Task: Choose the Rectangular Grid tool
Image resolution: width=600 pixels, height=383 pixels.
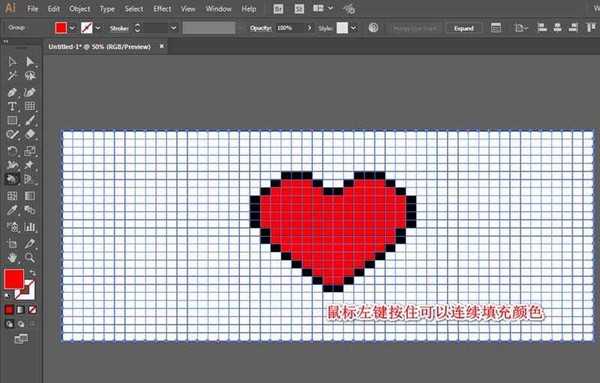Action: tap(30, 106)
